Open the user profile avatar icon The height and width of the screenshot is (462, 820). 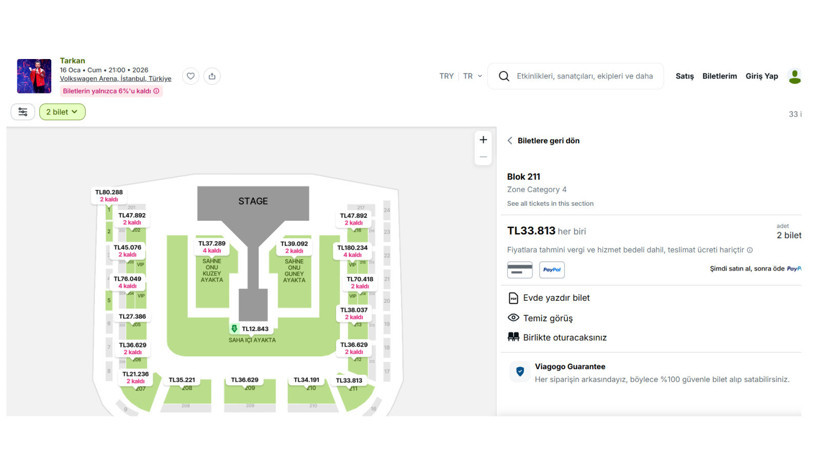pos(795,76)
